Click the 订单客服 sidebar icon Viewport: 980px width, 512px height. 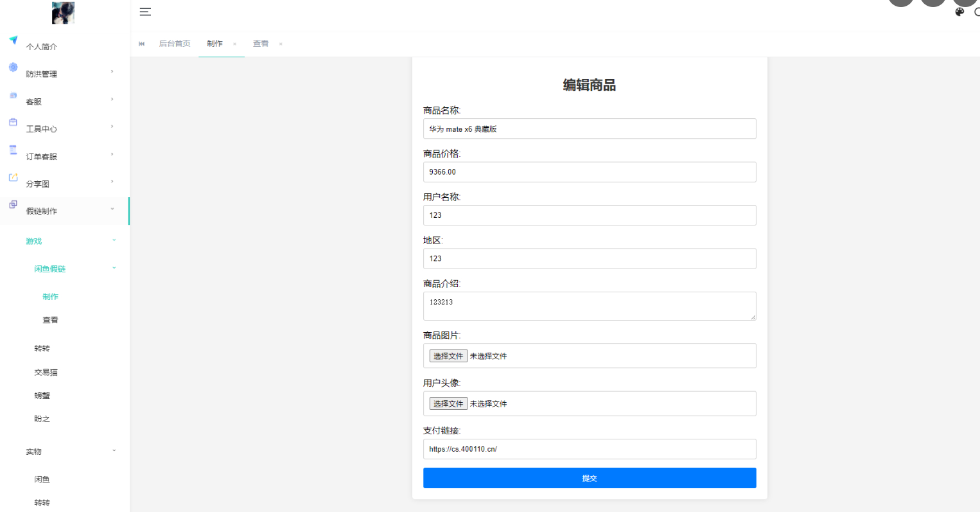tap(13, 150)
